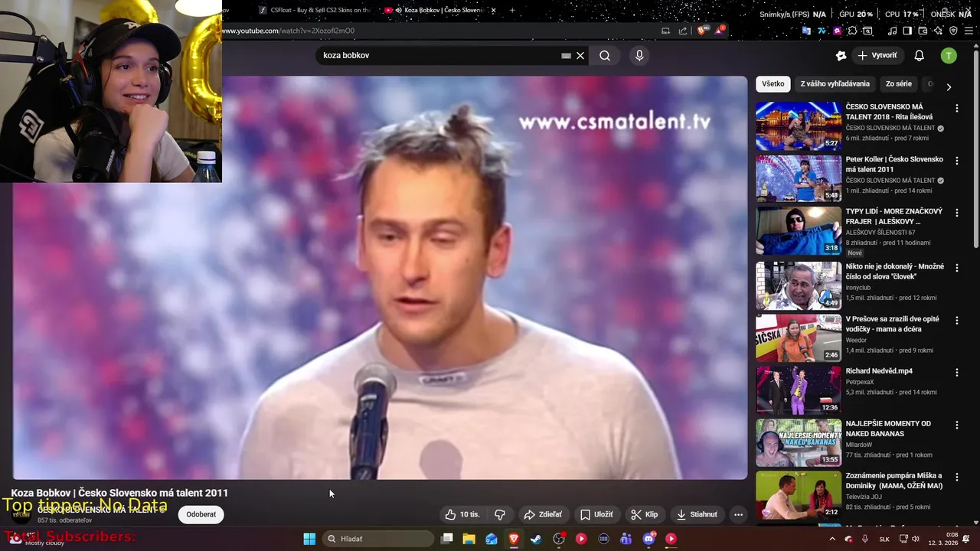Open the account avatar menu
Image resolution: width=980 pixels, height=551 pixels.
(x=949, y=55)
